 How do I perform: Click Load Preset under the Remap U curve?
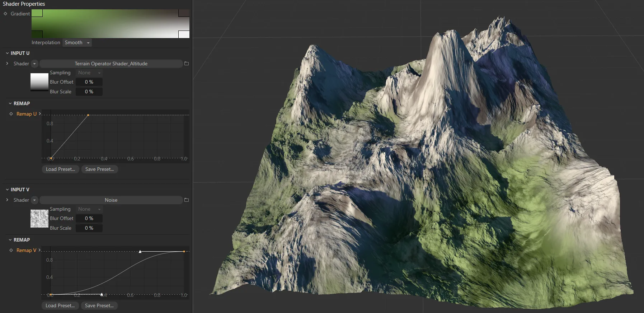60,169
